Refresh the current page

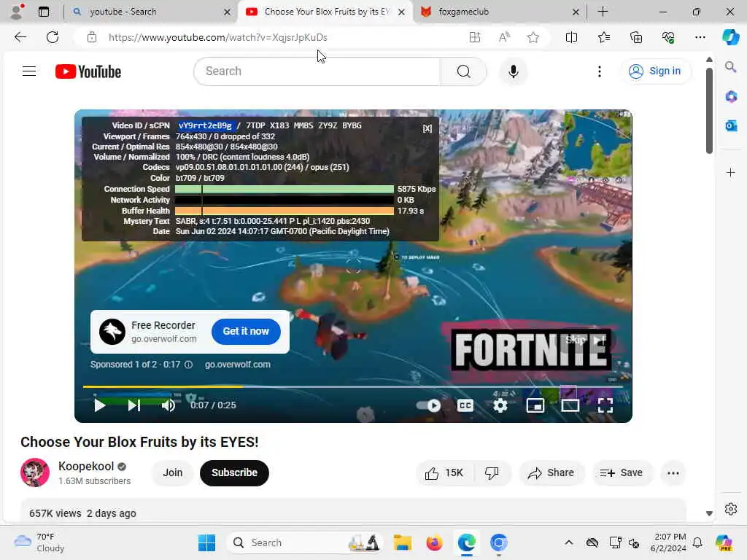point(53,37)
